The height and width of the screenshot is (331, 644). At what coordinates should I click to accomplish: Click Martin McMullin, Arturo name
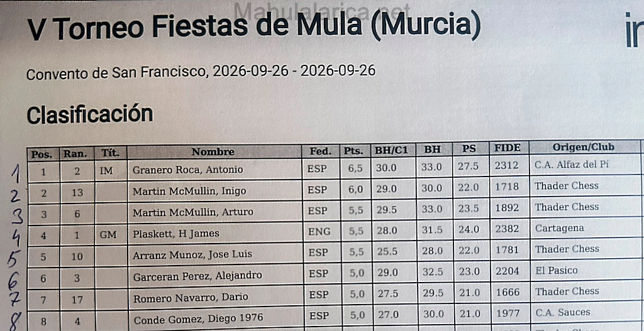[192, 212]
